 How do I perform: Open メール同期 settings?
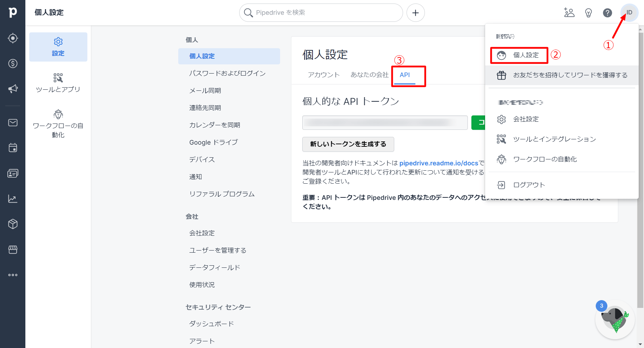pyautogui.click(x=229, y=91)
